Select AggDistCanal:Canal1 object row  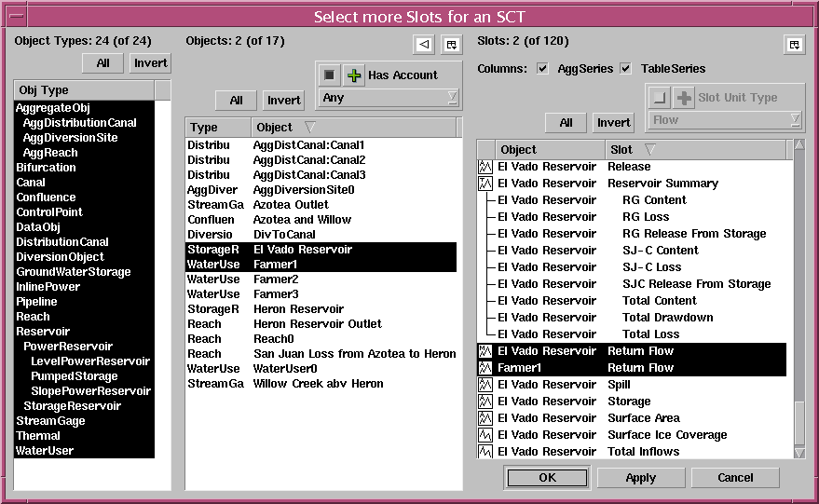(x=321, y=145)
